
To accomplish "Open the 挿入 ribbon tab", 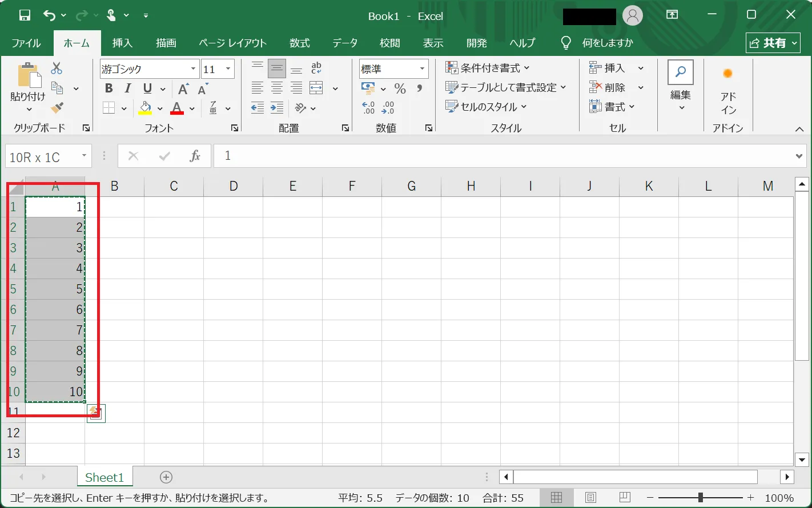I will 122,43.
